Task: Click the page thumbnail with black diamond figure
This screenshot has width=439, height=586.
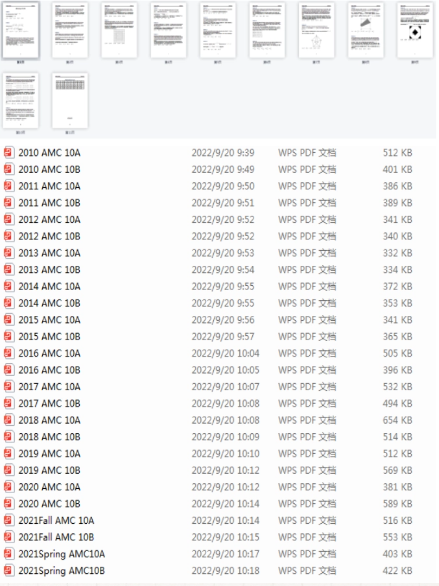Action: 415,30
